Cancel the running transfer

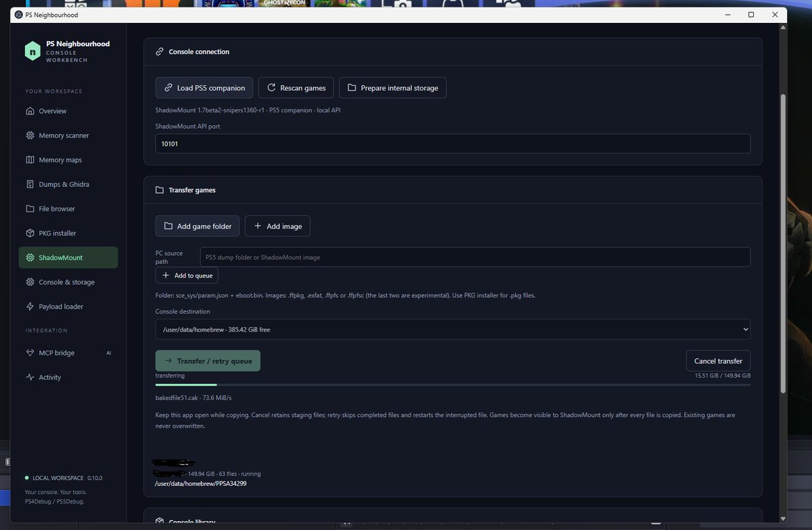(718, 361)
